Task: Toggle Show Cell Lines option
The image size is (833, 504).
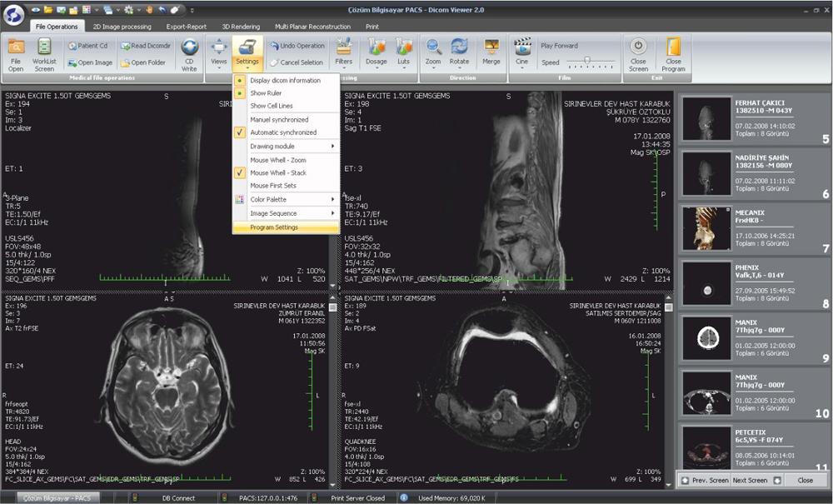Action: tap(286, 106)
